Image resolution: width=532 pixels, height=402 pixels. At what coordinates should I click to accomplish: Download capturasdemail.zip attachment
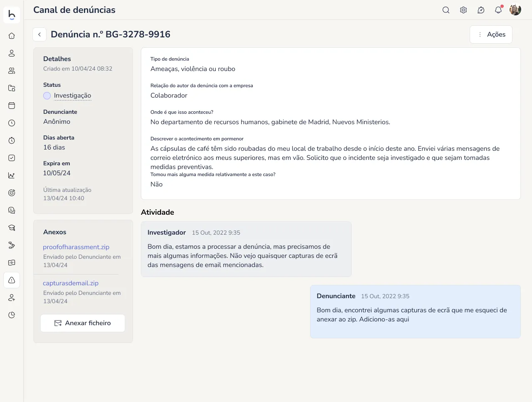(x=71, y=283)
